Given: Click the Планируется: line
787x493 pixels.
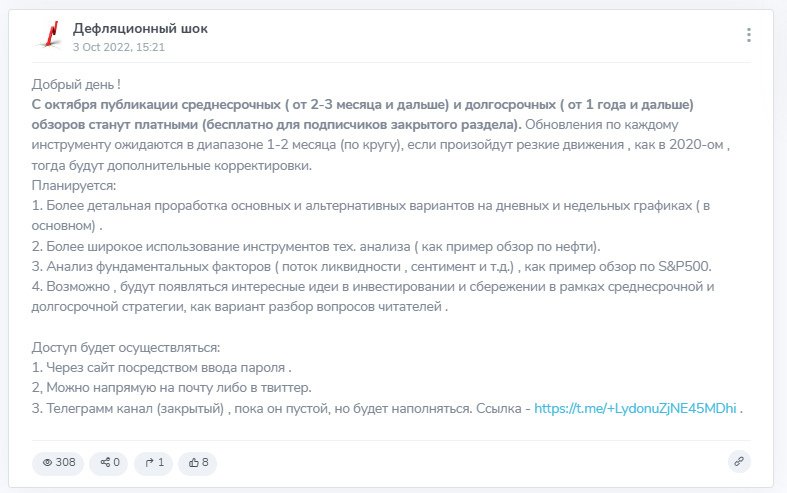Looking at the screenshot, I should click(74, 186).
